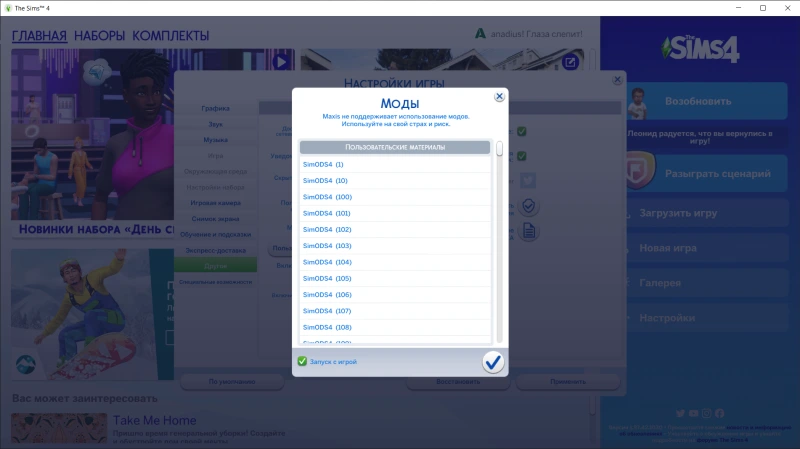
Task: Open YouTube social icon at bottom right
Action: 693,413
